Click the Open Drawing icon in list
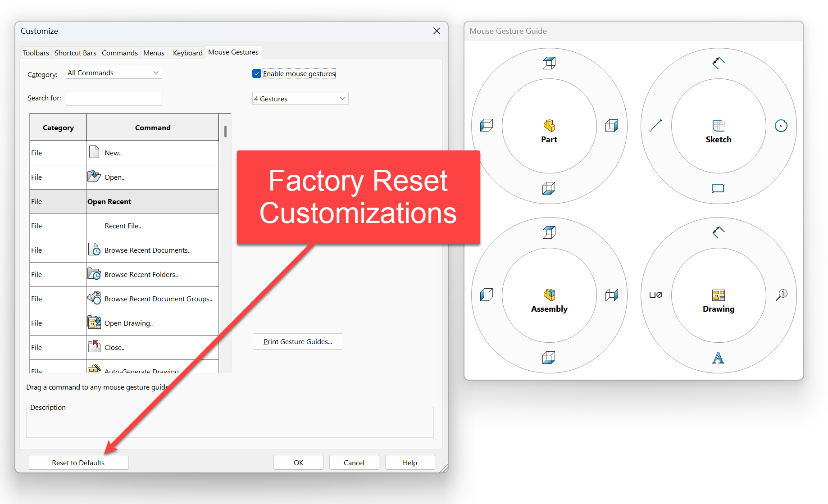 (x=94, y=322)
